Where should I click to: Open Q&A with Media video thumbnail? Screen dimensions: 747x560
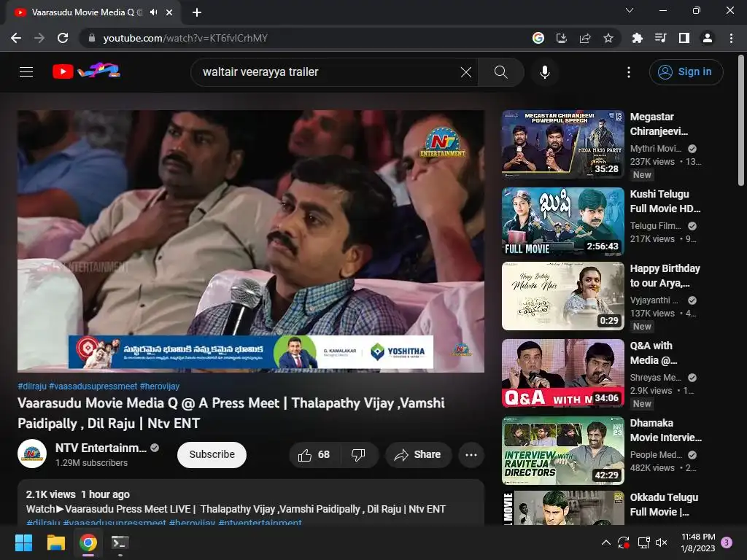click(x=562, y=373)
